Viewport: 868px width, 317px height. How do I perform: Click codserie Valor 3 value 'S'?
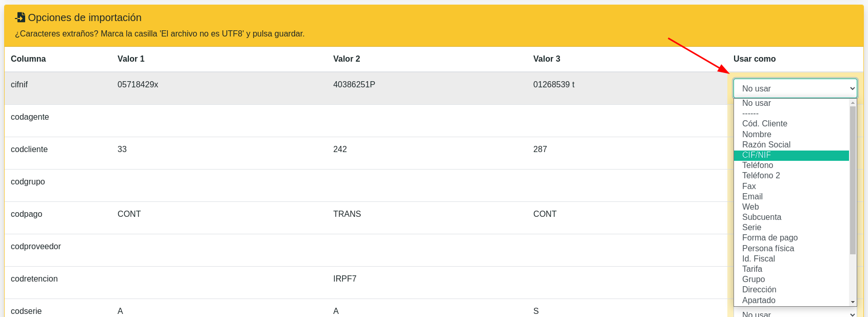pyautogui.click(x=536, y=311)
